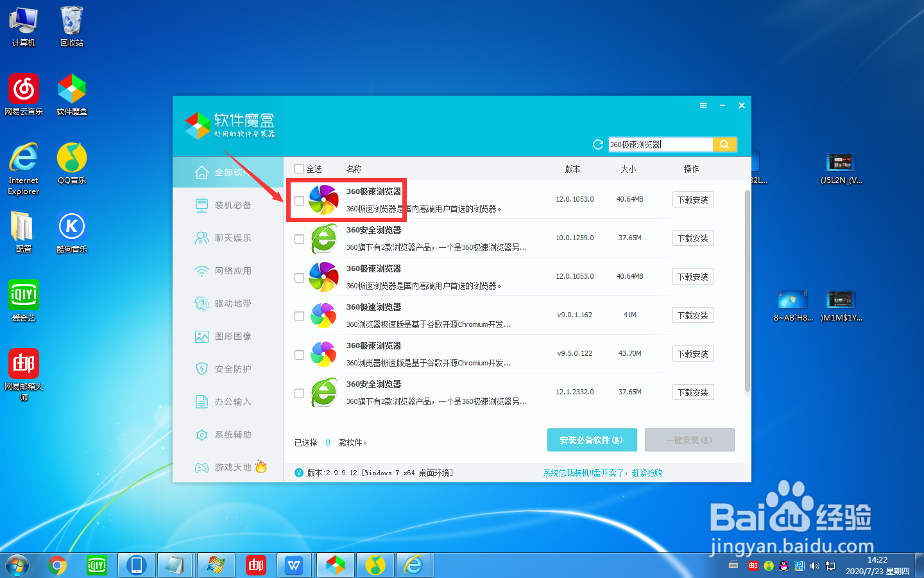Click the refresh icon beside search box

pyautogui.click(x=598, y=144)
